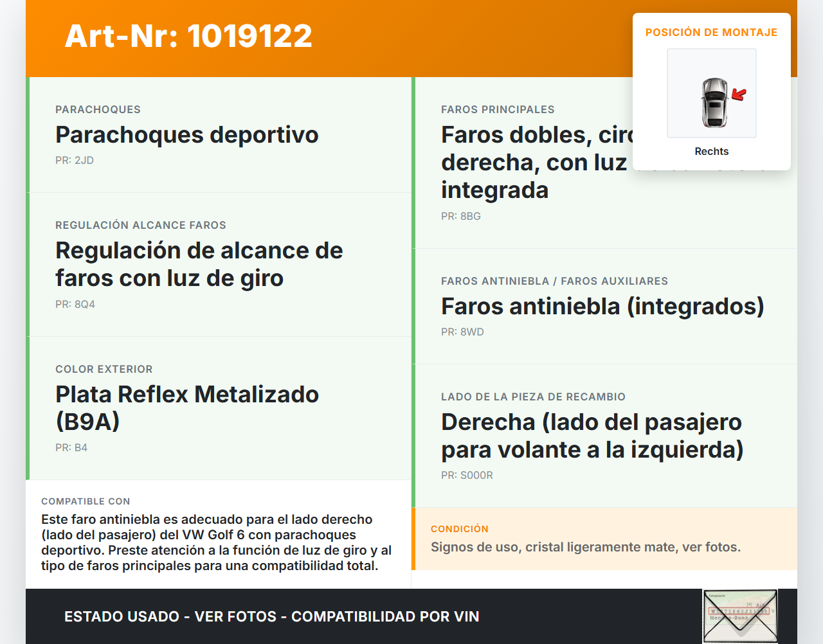
Task: Click the PR: 2JD code
Action: tap(75, 161)
